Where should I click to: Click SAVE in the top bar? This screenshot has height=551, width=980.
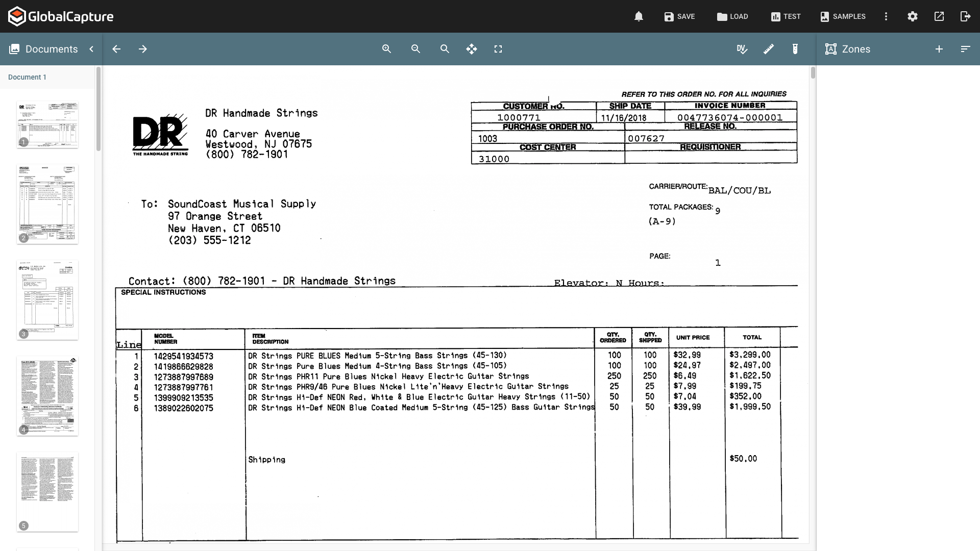679,16
